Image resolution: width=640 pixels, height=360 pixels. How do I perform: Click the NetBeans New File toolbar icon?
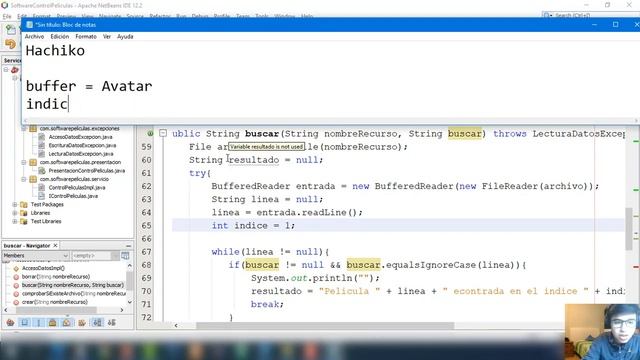(11, 30)
